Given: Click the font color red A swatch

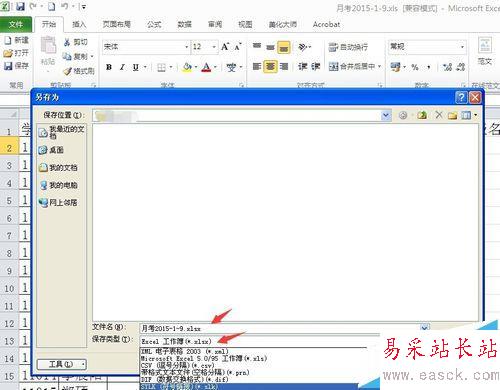Looking at the screenshot, I should (207, 67).
